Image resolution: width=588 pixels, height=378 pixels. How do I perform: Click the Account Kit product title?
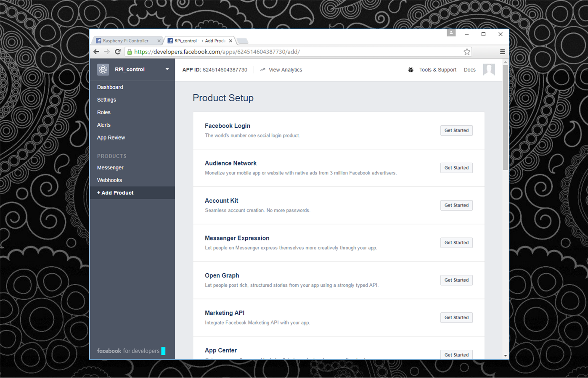222,201
